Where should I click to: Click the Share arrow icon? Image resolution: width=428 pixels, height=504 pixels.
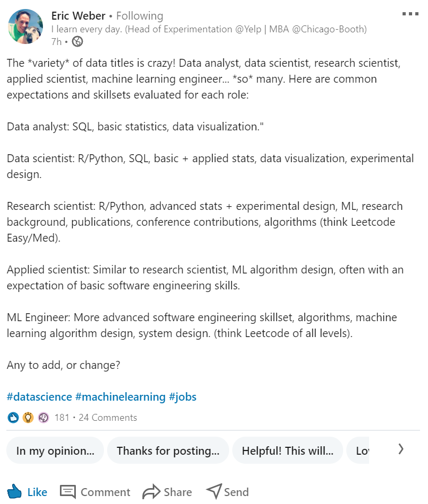(151, 492)
